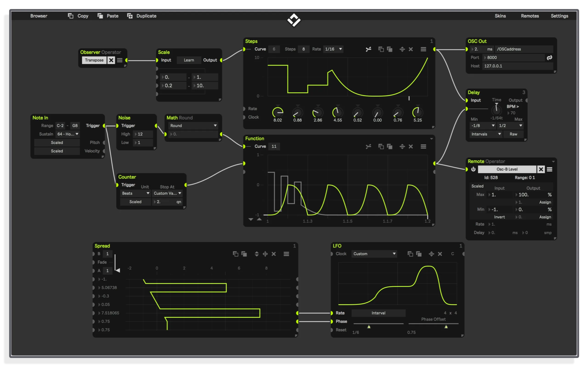Click the Duplicate icon in the top toolbar
This screenshot has width=588, height=367.
click(x=130, y=16)
